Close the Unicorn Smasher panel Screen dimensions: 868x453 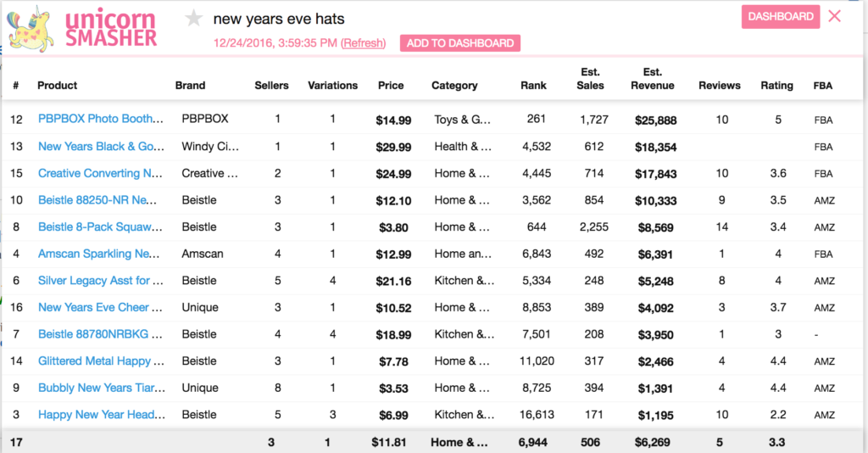[834, 16]
